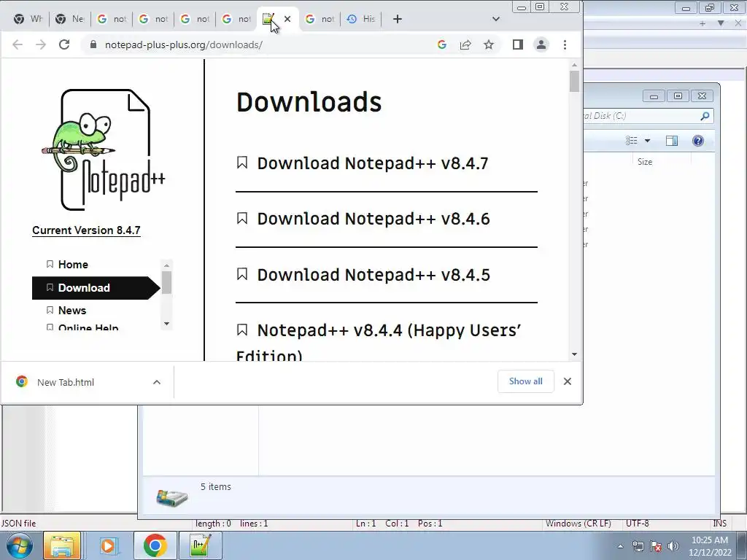The height and width of the screenshot is (560, 747).
Task: Open News in sidebar menu
Action: click(72, 311)
